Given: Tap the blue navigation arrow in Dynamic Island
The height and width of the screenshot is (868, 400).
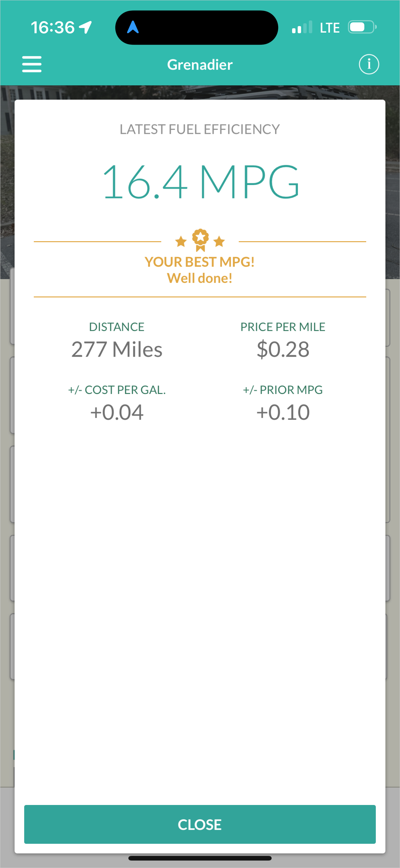Looking at the screenshot, I should tap(133, 27).
